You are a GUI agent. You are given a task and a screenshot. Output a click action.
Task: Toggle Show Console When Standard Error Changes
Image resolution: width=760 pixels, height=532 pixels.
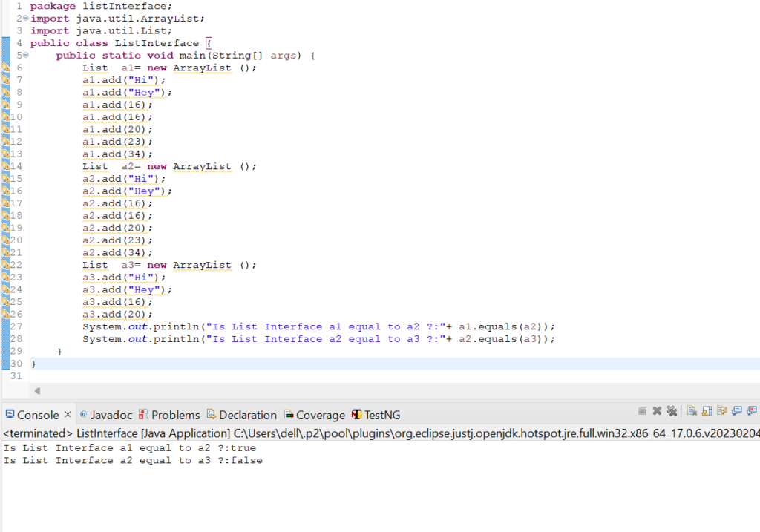pyautogui.click(x=753, y=411)
